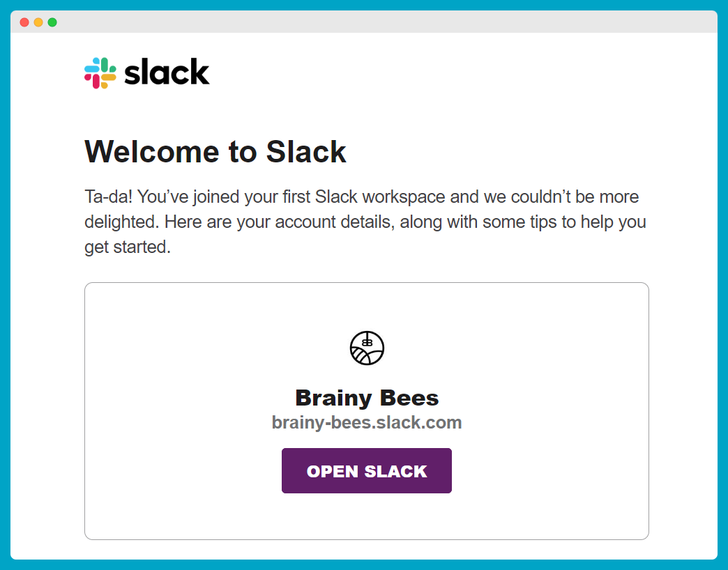Screen dimensions: 728x570
Task: Open the brainy-bees.slack.com workspace URL
Action: point(367,422)
